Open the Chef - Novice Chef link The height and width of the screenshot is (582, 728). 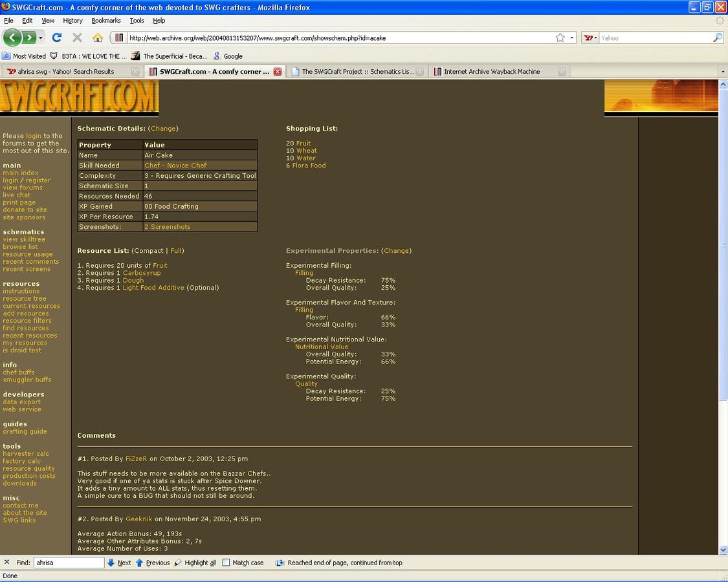(175, 166)
